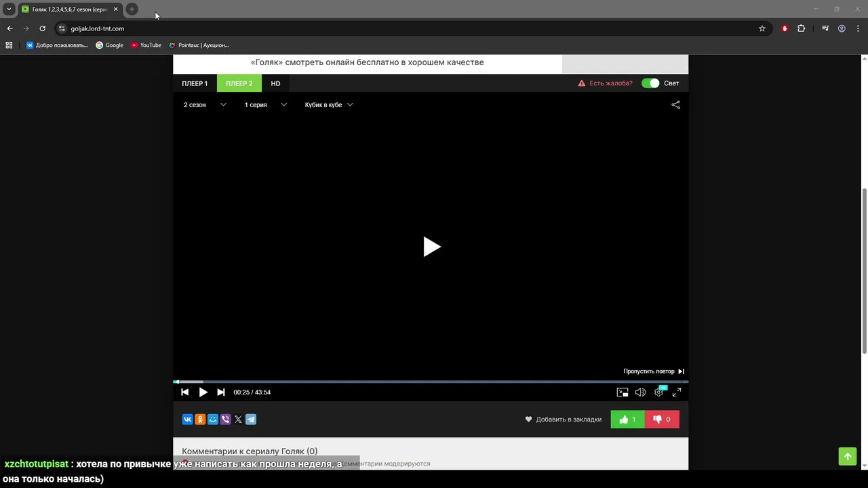Mute the player volume
868x488 pixels.
pyautogui.click(x=640, y=392)
